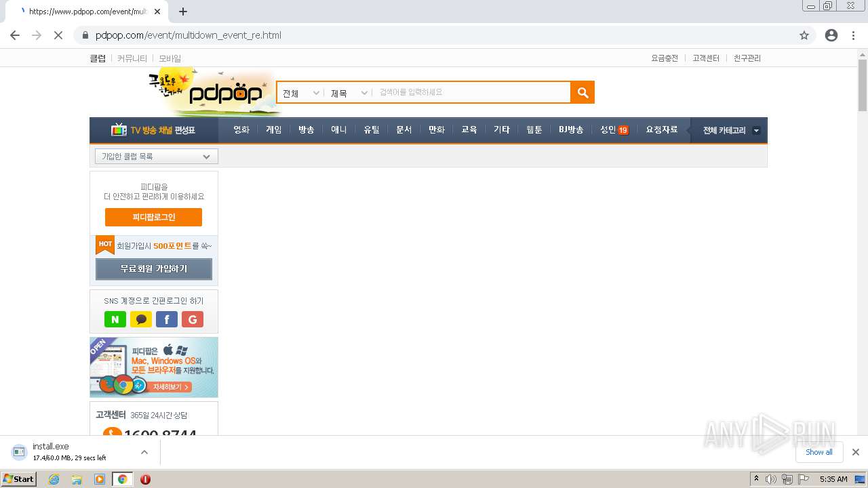Click the 요금충전 link

pyautogui.click(x=665, y=58)
